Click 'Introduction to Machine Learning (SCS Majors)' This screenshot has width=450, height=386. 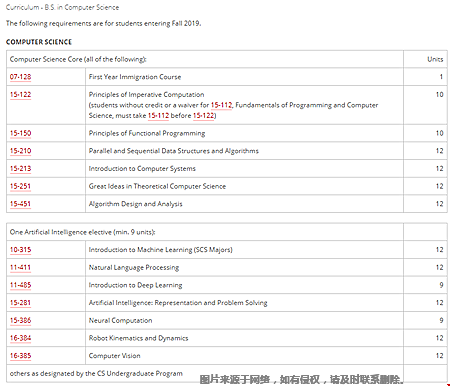[x=160, y=250]
